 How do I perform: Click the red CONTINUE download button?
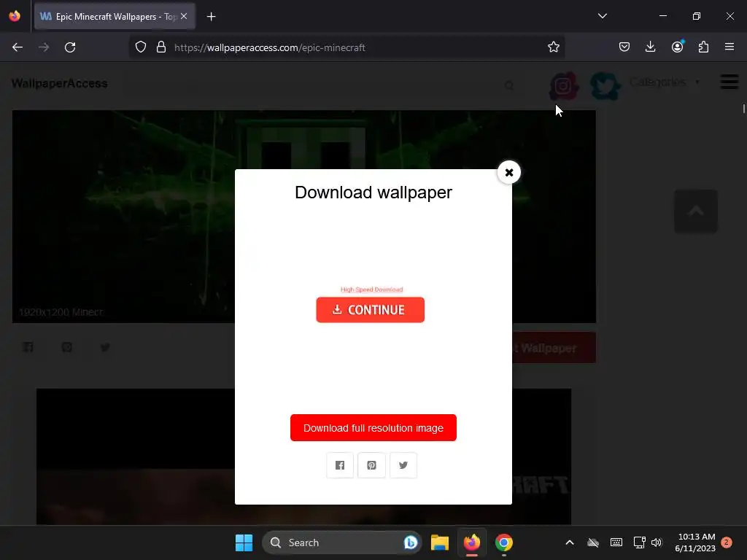point(370,310)
